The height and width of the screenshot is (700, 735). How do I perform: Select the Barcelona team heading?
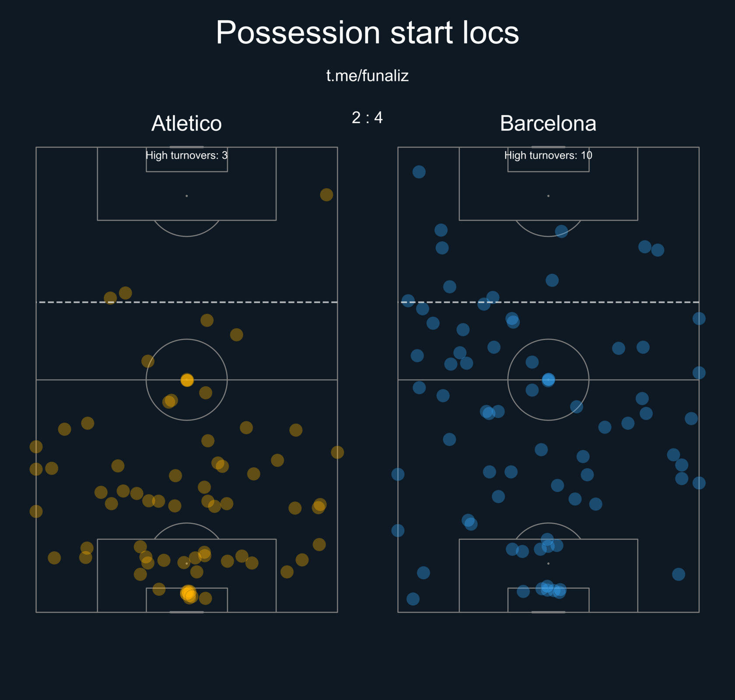click(548, 123)
